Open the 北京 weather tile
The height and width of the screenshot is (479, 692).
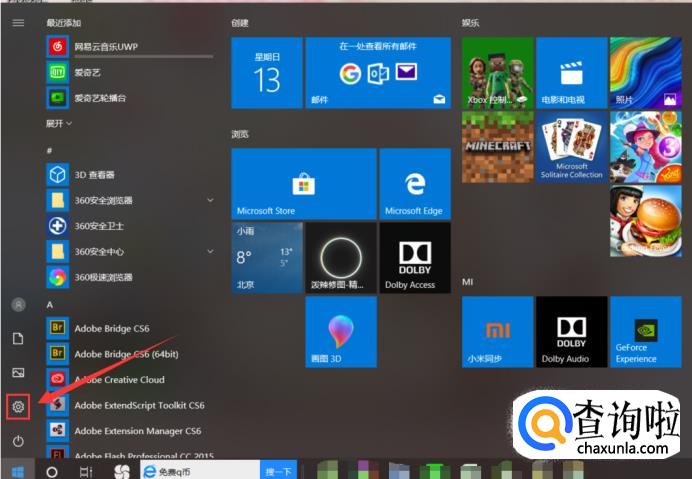[x=267, y=258]
